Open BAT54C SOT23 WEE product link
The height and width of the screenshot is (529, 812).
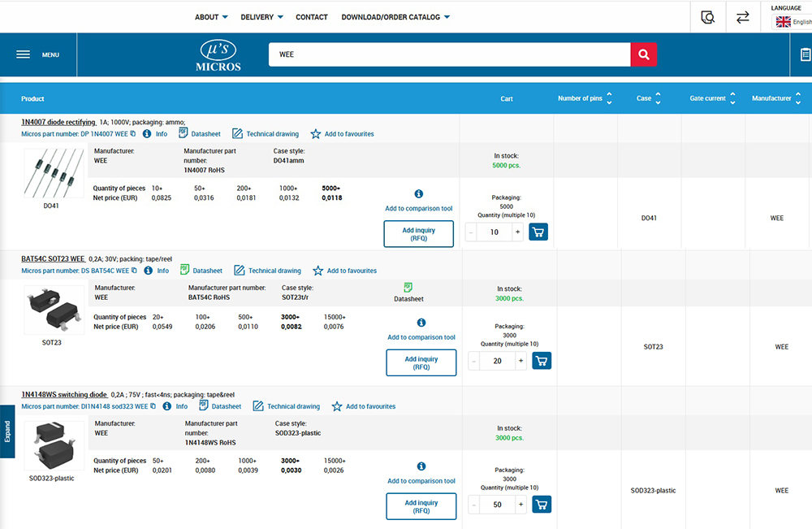pyautogui.click(x=53, y=258)
